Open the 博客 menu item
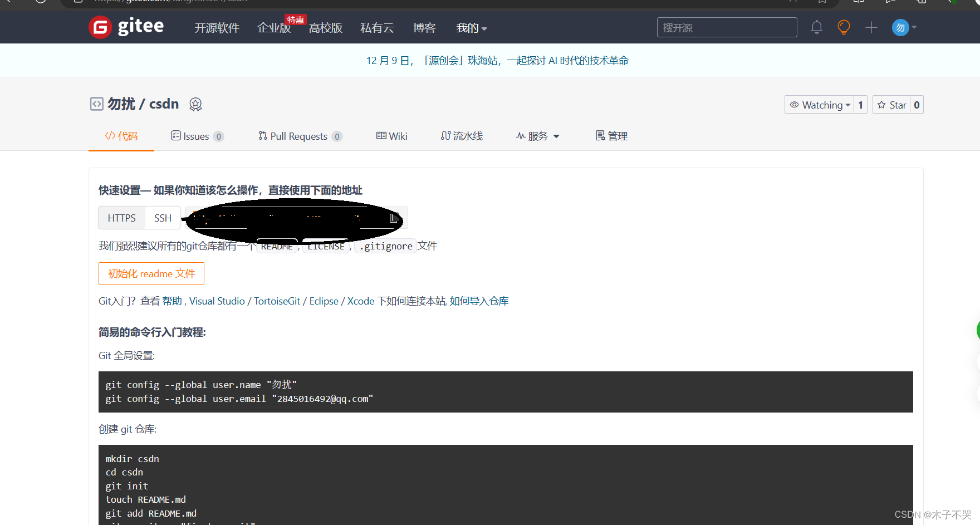980x525 pixels. [x=424, y=28]
